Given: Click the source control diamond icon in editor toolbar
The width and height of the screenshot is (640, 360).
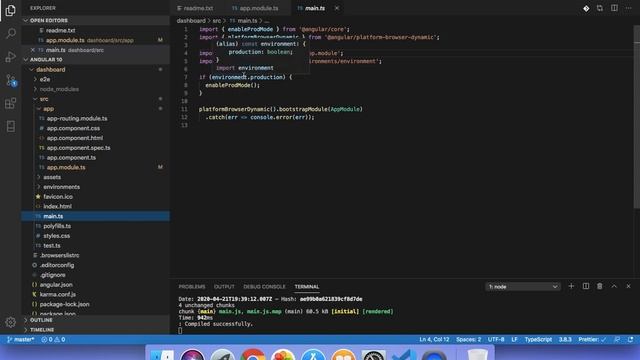Looking at the screenshot, I should pos(586,8).
